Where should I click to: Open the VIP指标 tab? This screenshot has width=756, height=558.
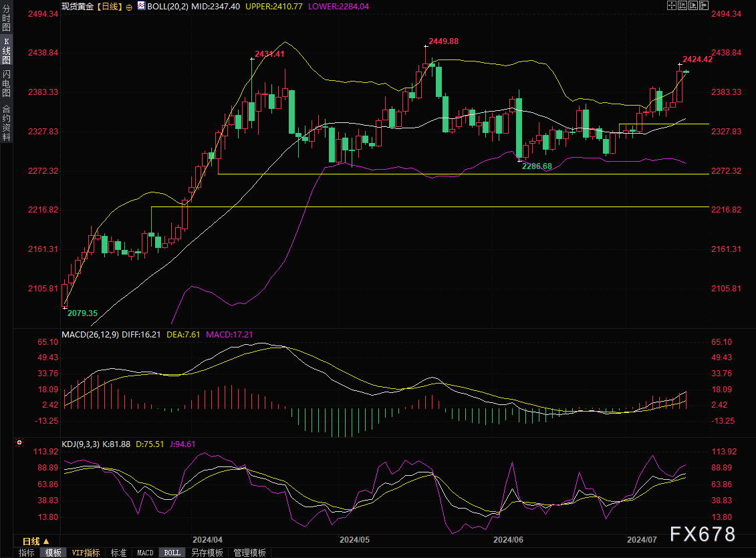[x=86, y=553]
